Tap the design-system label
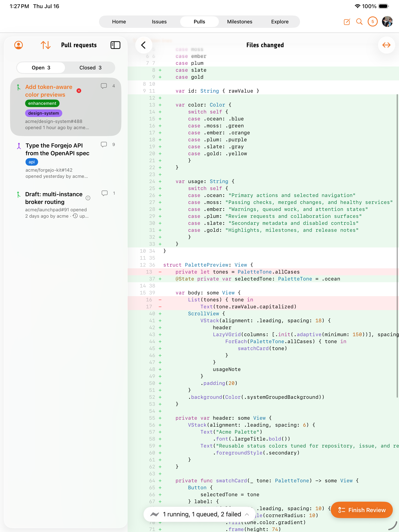399x532 pixels. click(x=43, y=113)
